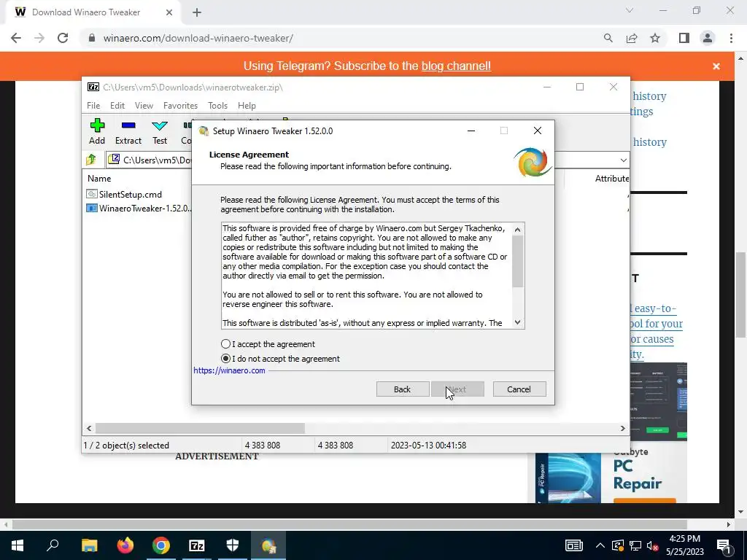Image resolution: width=747 pixels, height=560 pixels.
Task: Click the up-folder icon in 7-Zip
Action: pyautogui.click(x=91, y=160)
